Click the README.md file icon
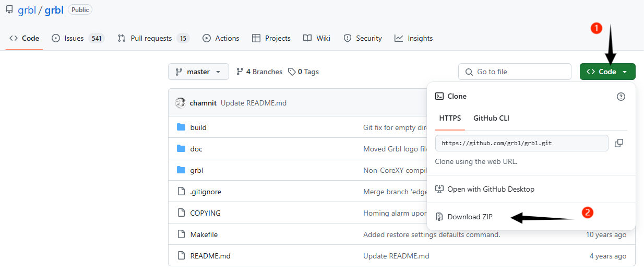This screenshot has width=644, height=271. 181,256
